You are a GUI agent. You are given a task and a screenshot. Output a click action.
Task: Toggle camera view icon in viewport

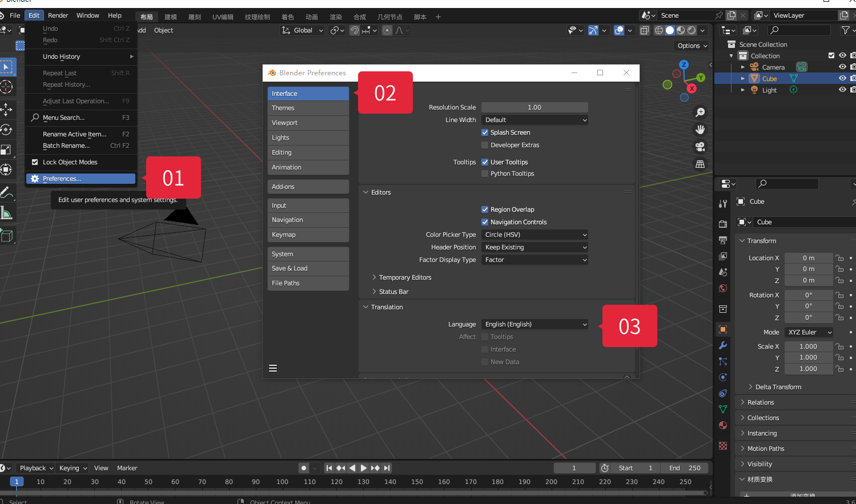click(x=700, y=147)
